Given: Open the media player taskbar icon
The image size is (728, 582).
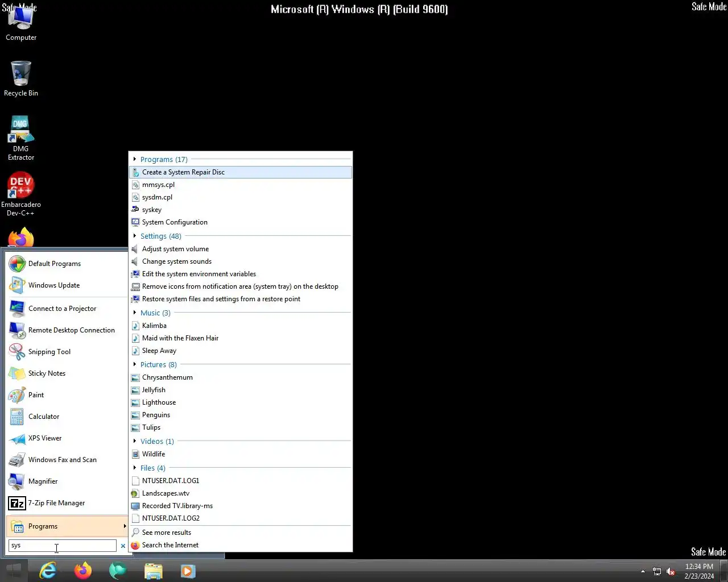Looking at the screenshot, I should click(188, 571).
